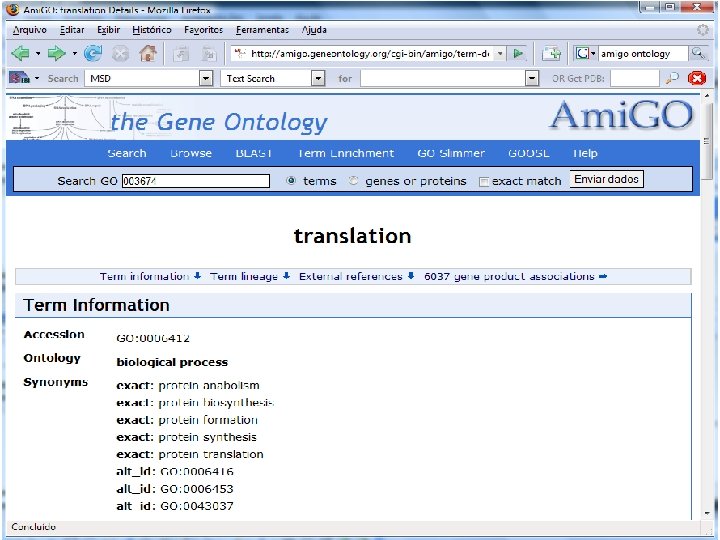Click the 'Enviar dados' submit button
This screenshot has height=540, width=720.
[606, 179]
